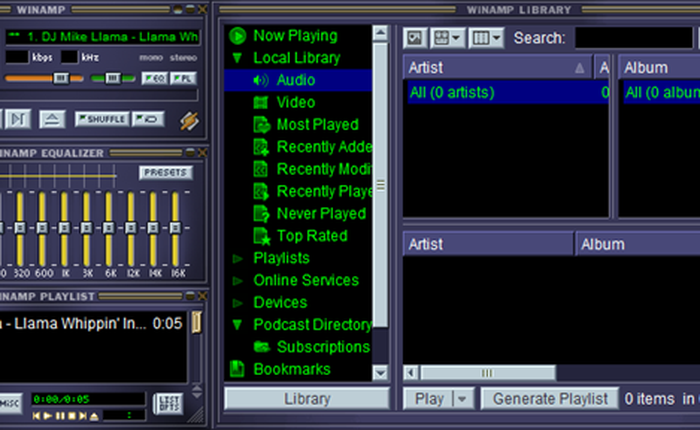Open the Play button dropdown arrow
The image size is (700, 430).
[x=462, y=399]
